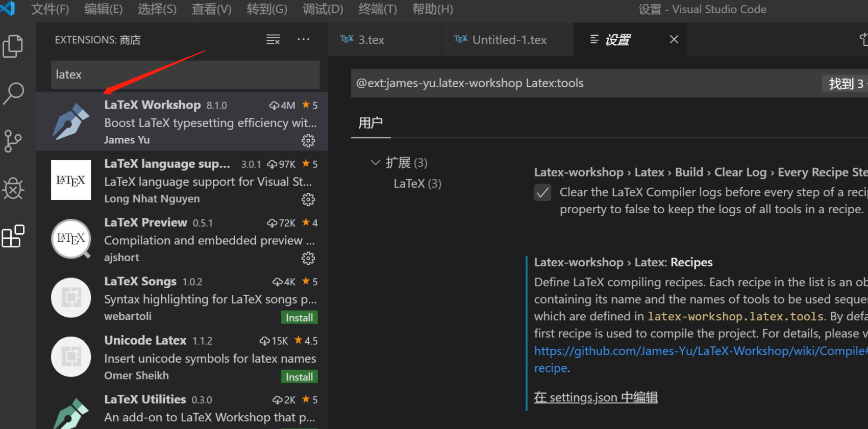
Task: Select the LaTeX Preview extension title
Action: 145,222
